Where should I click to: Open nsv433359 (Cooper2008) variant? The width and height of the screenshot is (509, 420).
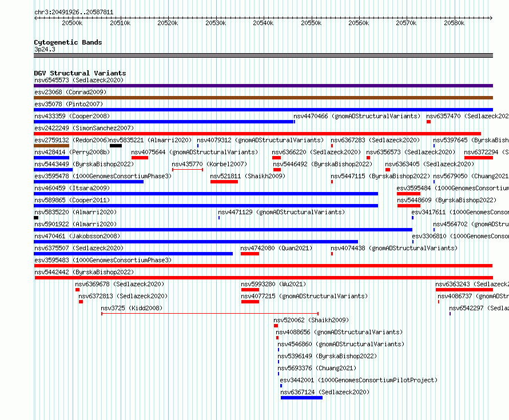point(72,116)
